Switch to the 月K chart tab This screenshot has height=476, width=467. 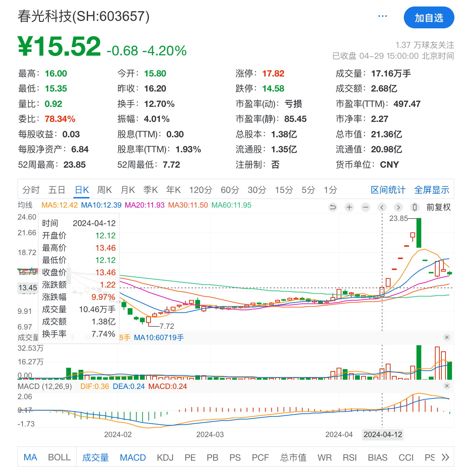(x=128, y=190)
